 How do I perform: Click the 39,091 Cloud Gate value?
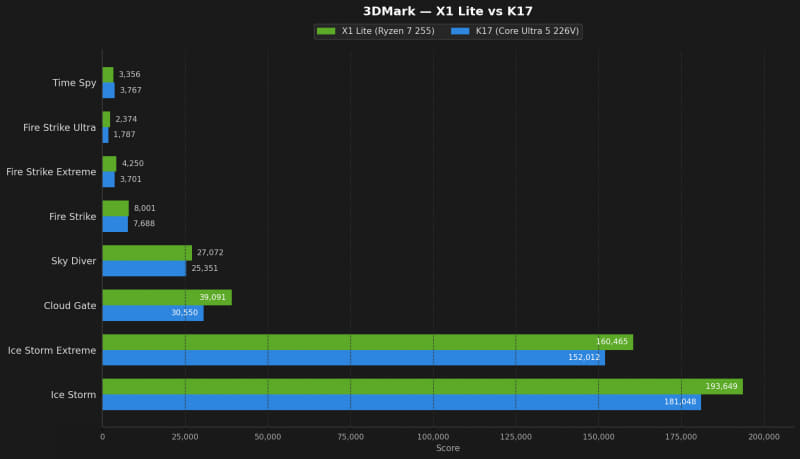(x=213, y=297)
